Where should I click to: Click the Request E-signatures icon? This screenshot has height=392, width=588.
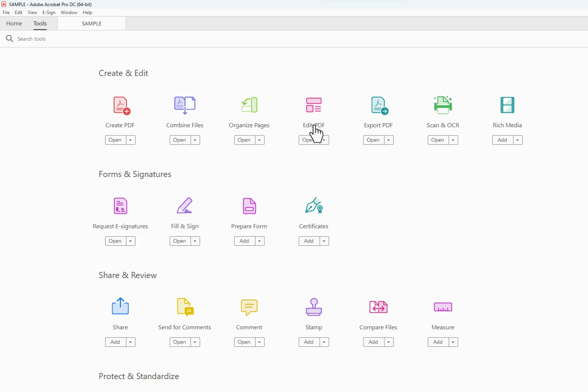click(121, 206)
